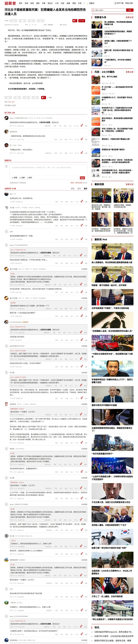Click the red comment count 53 badge
The image size is (138, 644).
(x=82, y=21)
